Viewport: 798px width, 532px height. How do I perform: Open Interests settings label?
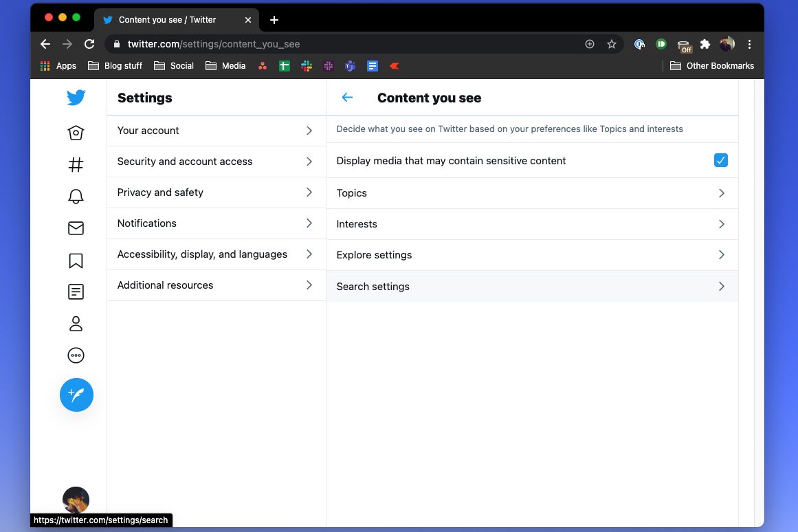click(357, 224)
